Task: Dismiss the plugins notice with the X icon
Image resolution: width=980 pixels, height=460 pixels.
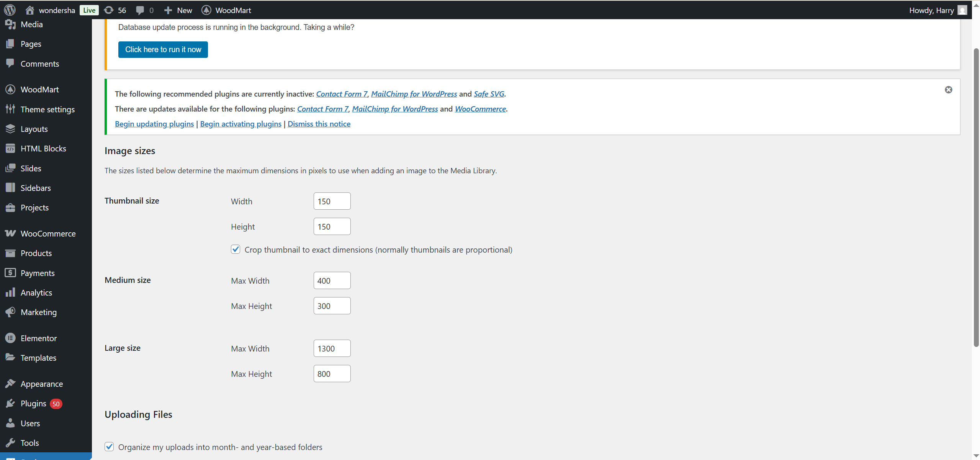Action: (949, 89)
